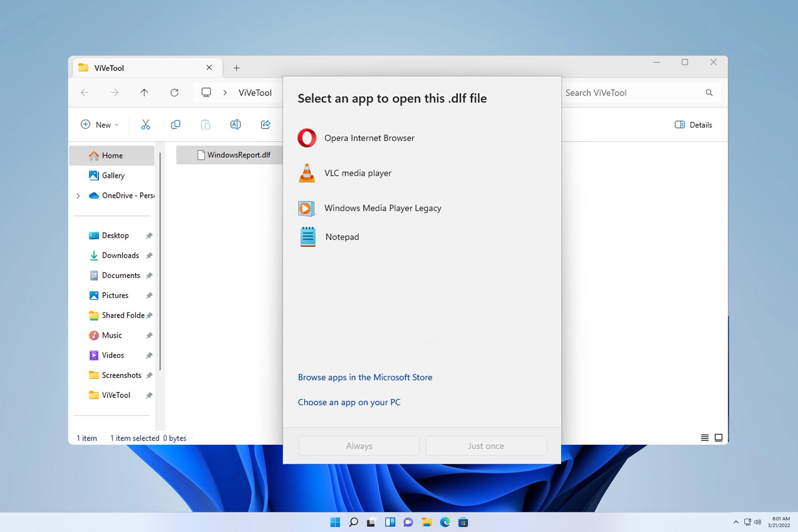This screenshot has width=798, height=532.
Task: Open Chat app on taskbar
Action: (x=408, y=522)
